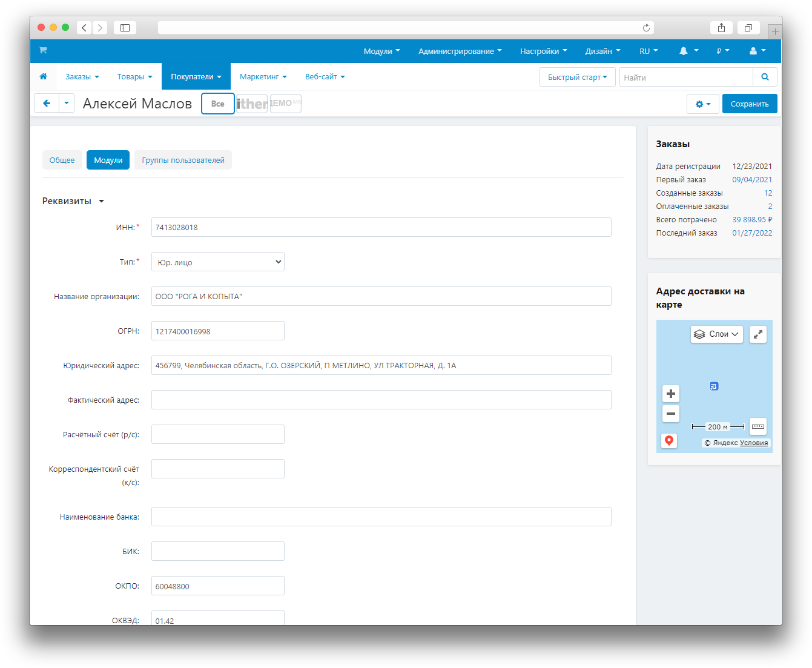Viewport: 812px width, 668px height.
Task: Expand the map to fullscreen
Action: coord(758,334)
